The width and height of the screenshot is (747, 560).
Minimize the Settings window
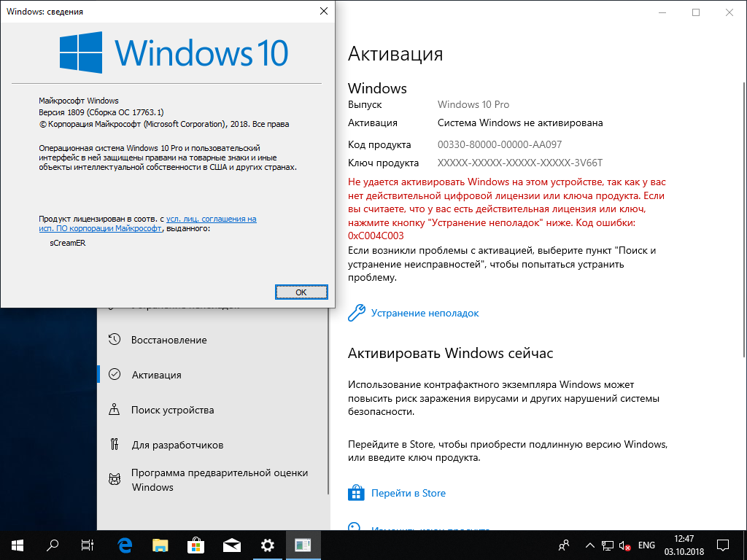tap(662, 12)
